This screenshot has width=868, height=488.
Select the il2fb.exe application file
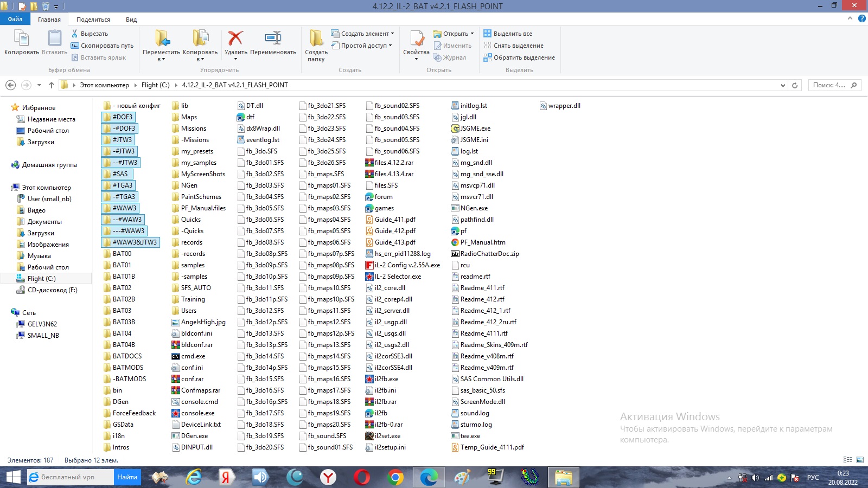click(x=382, y=379)
